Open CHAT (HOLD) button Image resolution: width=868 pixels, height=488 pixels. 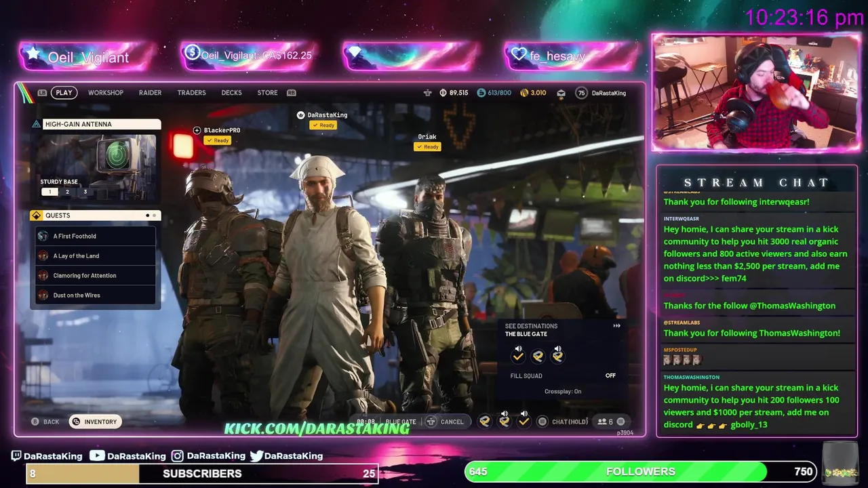pyautogui.click(x=563, y=422)
